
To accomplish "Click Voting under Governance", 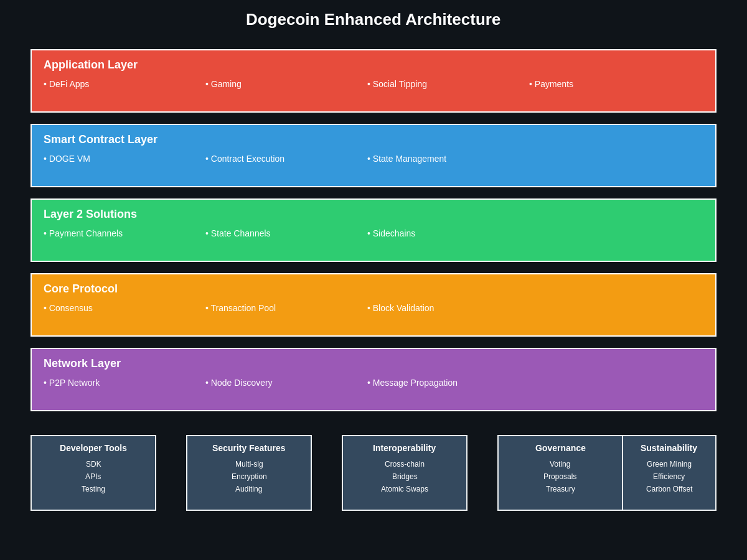I will pos(560,464).
